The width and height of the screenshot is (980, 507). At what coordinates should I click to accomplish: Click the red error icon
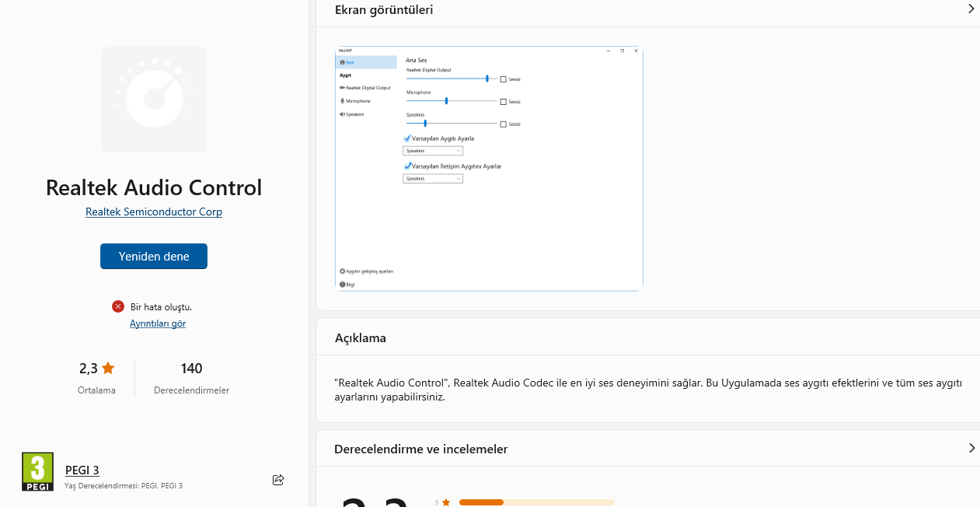click(x=118, y=306)
